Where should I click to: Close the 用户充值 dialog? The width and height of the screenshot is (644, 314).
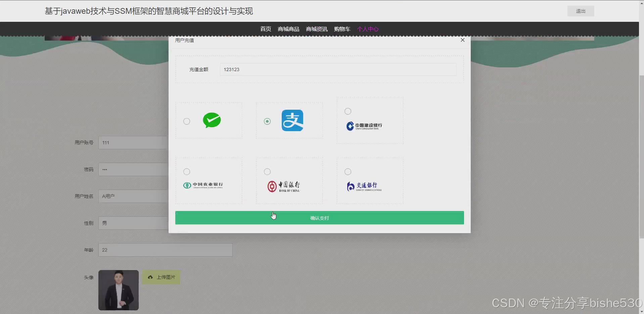click(x=463, y=40)
